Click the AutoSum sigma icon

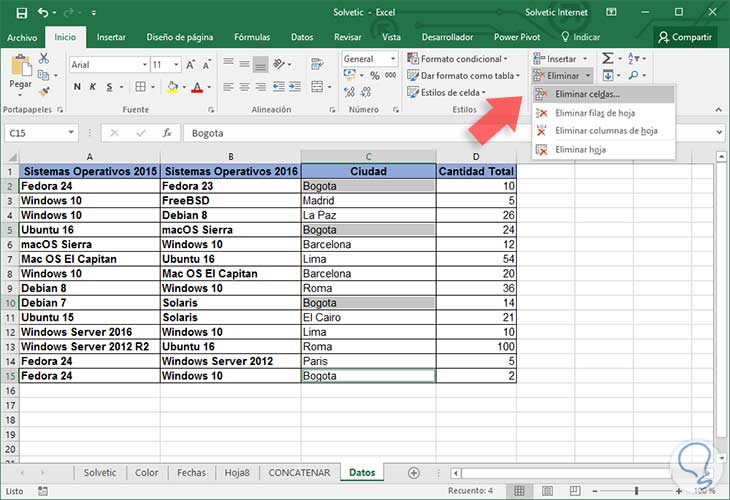point(608,59)
